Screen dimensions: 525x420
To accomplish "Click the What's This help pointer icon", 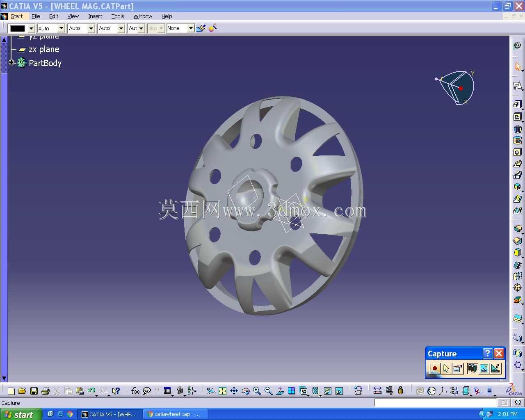I will tap(116, 391).
